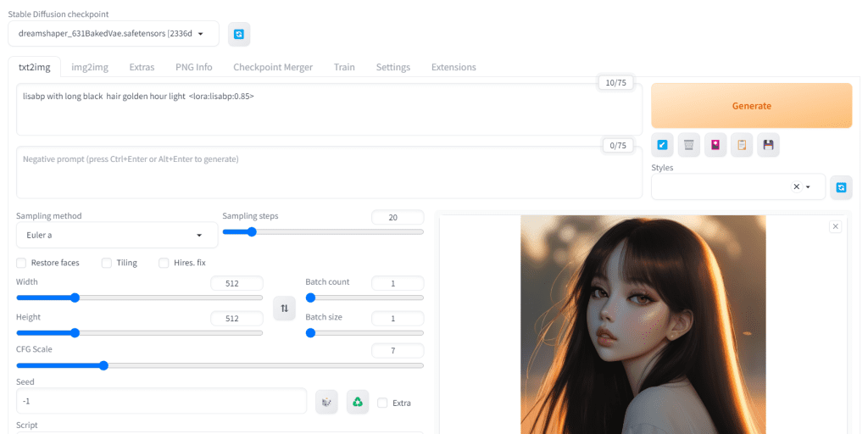This screenshot has height=434, width=868.
Task: Refresh the Stable Diffusion checkpoint list
Action: [x=239, y=34]
